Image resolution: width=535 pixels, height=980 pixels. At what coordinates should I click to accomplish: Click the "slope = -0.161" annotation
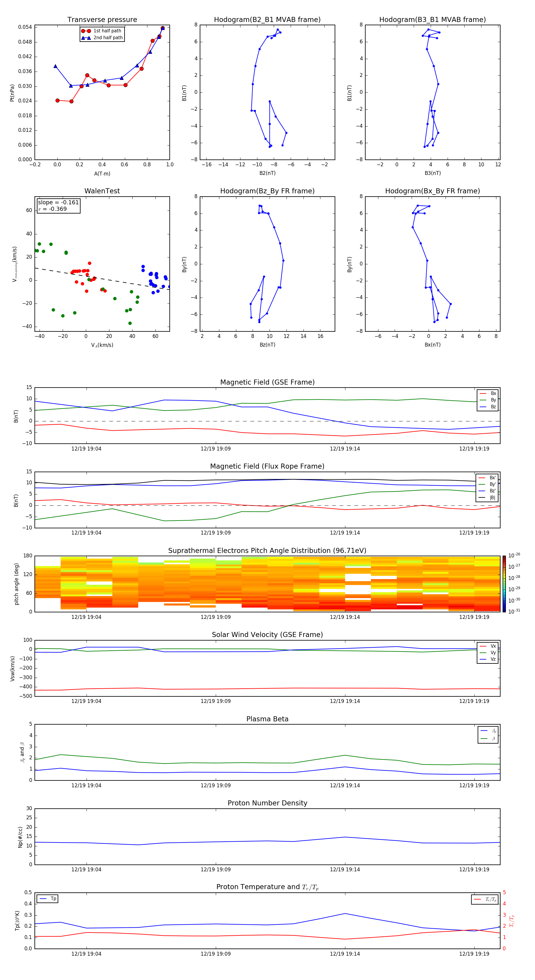pos(58,203)
